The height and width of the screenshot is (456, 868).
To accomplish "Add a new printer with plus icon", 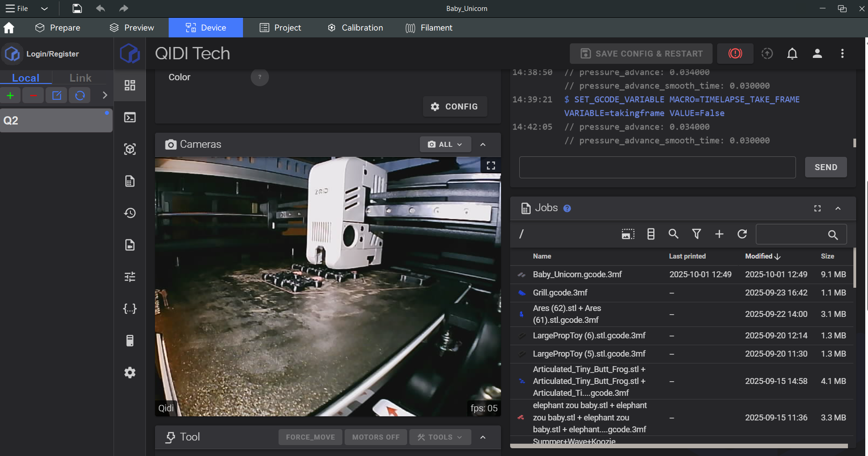I will click(x=10, y=95).
